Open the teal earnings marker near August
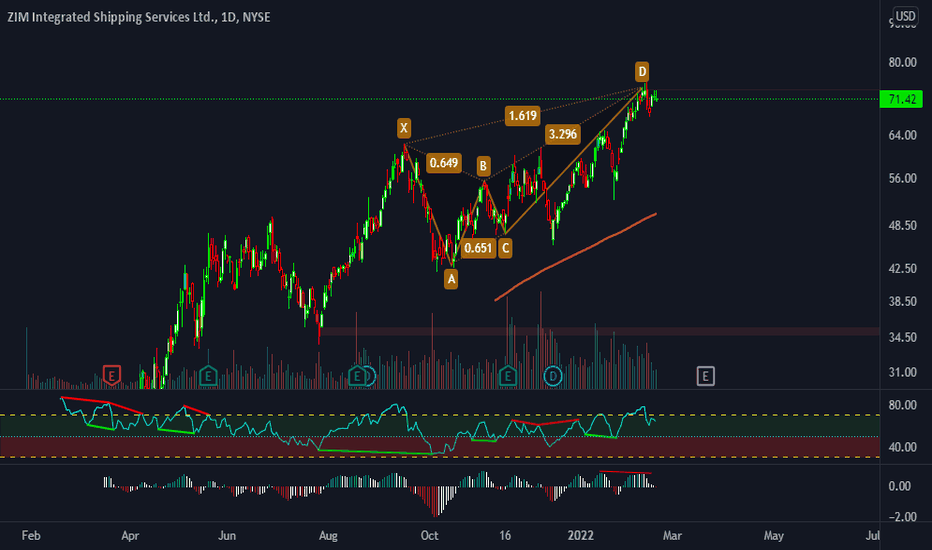This screenshot has width=932, height=550. coord(357,376)
